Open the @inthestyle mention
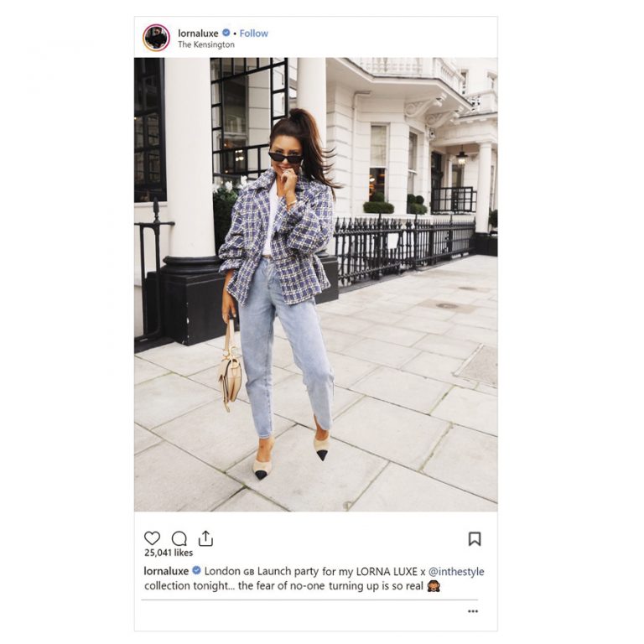Screen dimensions: 644x644 [x=456, y=571]
